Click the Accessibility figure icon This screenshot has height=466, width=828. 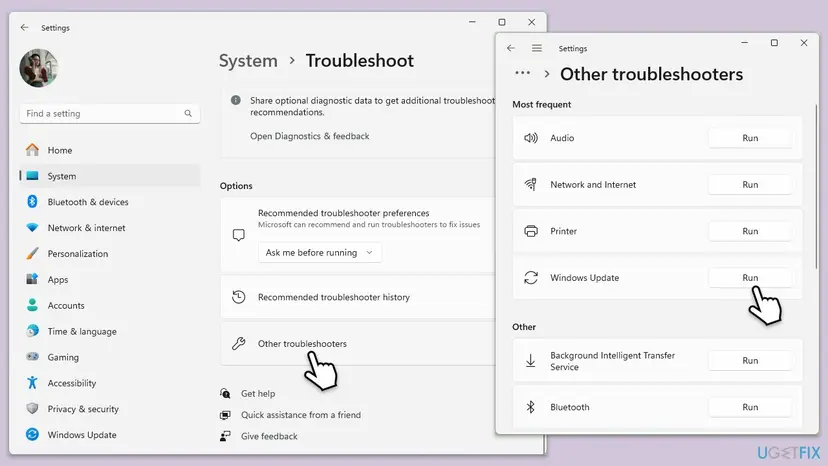tap(32, 383)
